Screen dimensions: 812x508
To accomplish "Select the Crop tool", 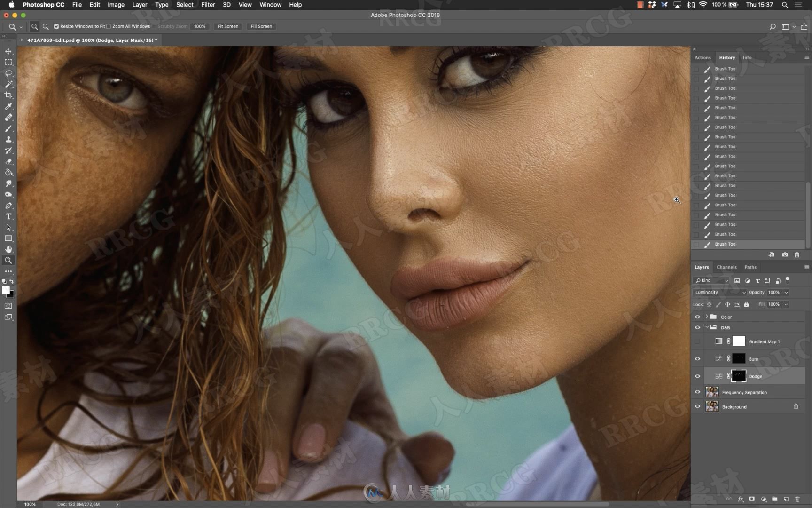I will pyautogui.click(x=8, y=95).
